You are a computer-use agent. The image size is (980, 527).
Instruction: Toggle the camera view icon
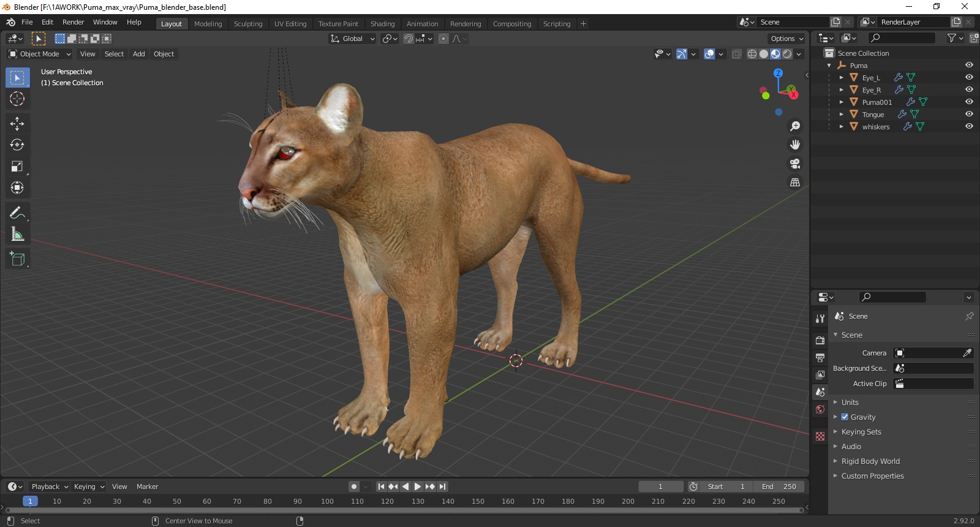tap(795, 164)
